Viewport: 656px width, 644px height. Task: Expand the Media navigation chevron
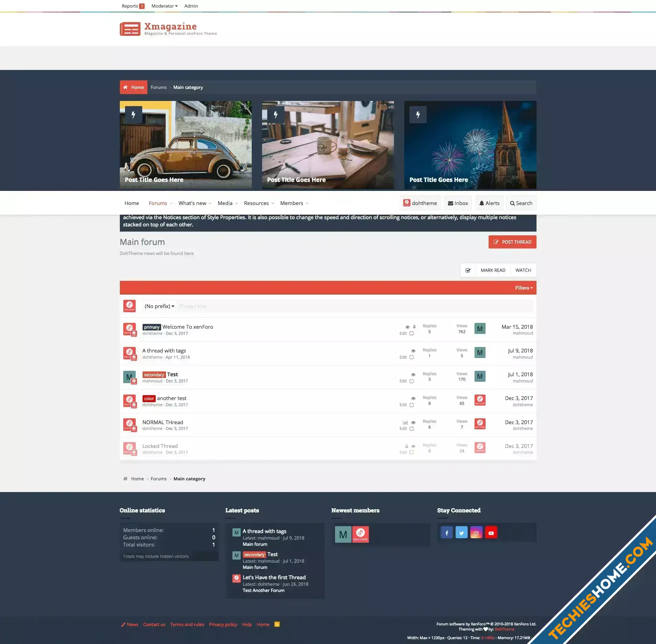tap(237, 203)
